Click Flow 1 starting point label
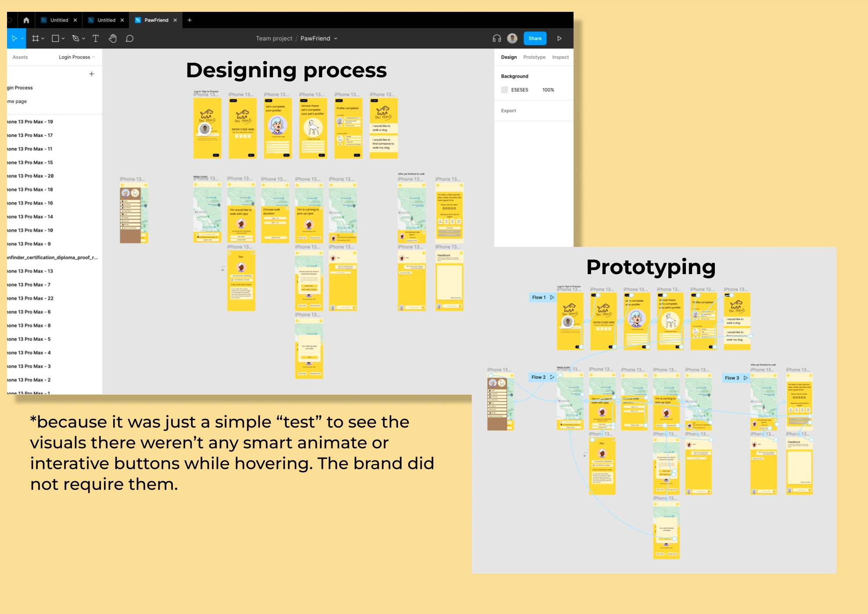This screenshot has height=614, width=868. coord(538,297)
